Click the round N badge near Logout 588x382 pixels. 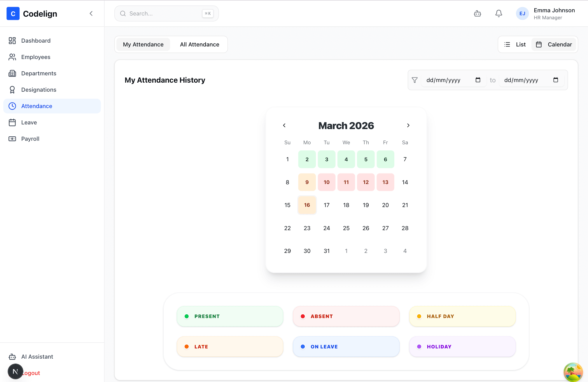pos(15,371)
